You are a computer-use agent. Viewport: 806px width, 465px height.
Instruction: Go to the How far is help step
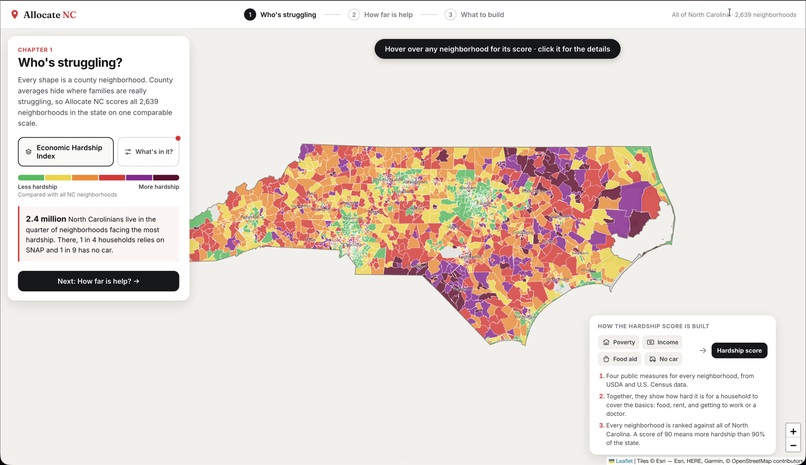coord(380,14)
